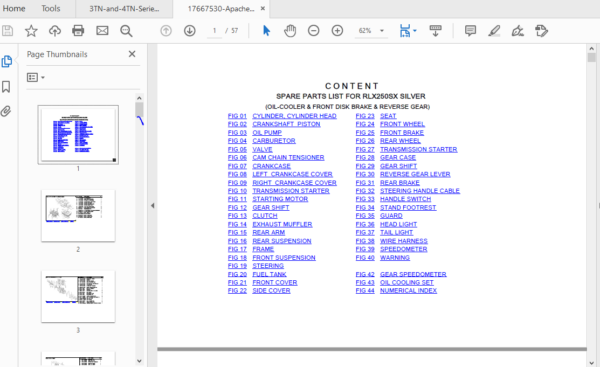Zoom out with the minus circle icon

pyautogui.click(x=313, y=31)
